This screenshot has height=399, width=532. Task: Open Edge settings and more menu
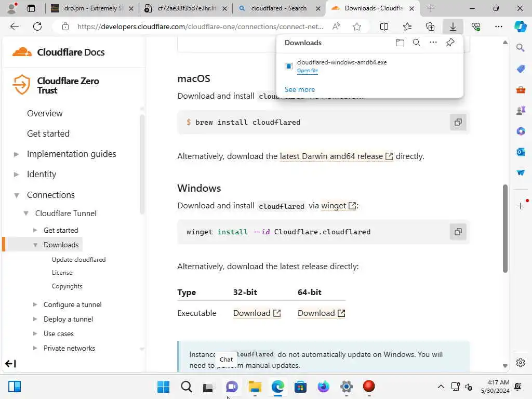(x=498, y=26)
